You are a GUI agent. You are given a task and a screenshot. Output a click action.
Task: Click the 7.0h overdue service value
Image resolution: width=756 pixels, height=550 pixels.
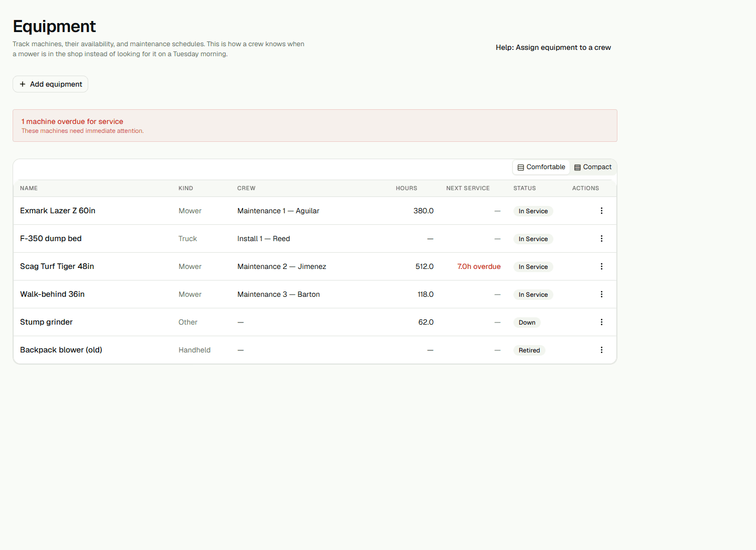pos(479,266)
